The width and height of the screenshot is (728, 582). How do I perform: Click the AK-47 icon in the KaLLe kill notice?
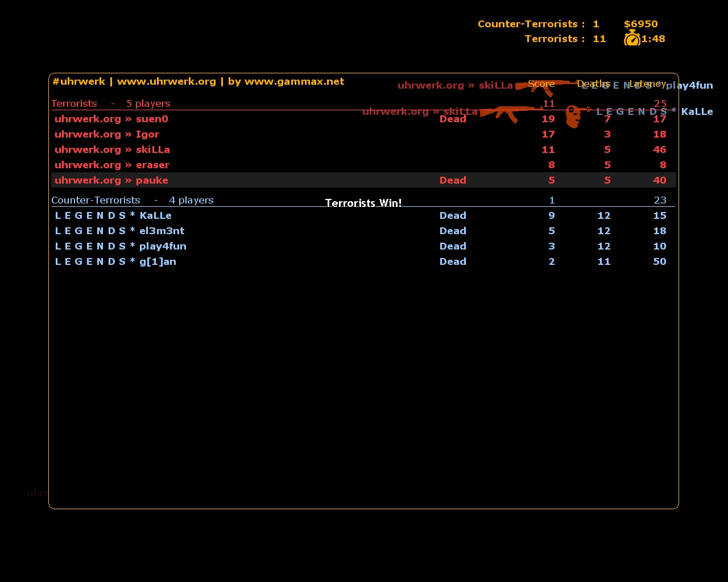pyautogui.click(x=509, y=113)
